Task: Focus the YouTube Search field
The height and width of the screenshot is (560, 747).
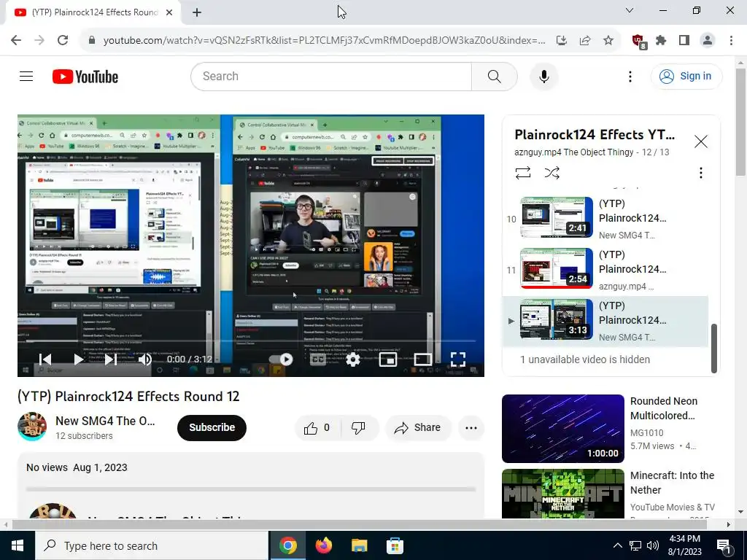Action: [x=332, y=76]
